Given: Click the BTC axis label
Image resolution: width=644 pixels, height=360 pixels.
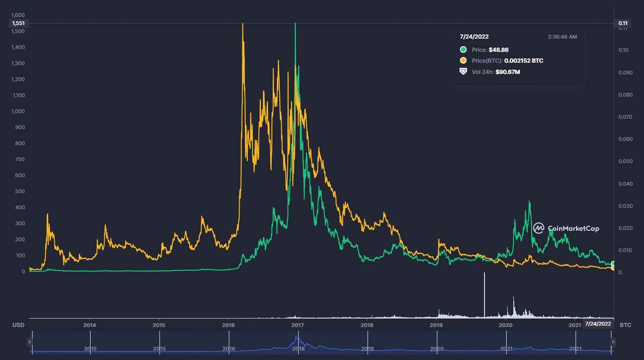Looking at the screenshot, I should pos(625,325).
